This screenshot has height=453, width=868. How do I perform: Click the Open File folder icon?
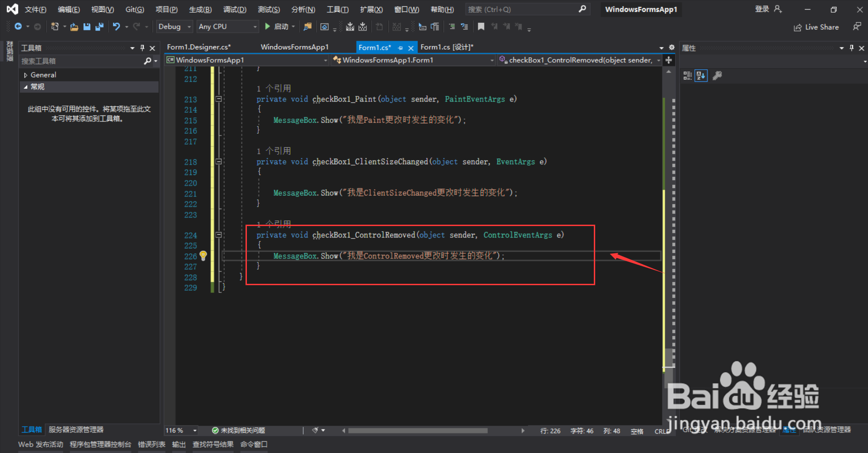(74, 27)
